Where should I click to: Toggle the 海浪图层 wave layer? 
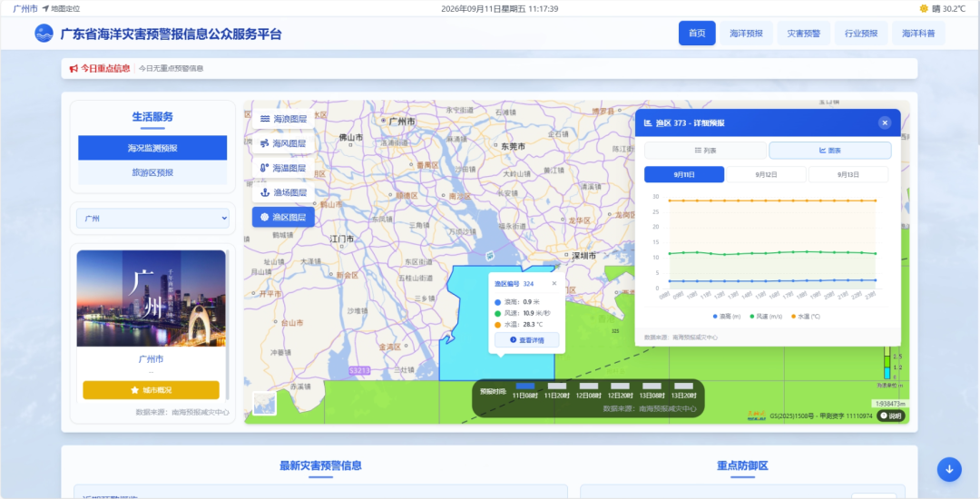click(283, 119)
